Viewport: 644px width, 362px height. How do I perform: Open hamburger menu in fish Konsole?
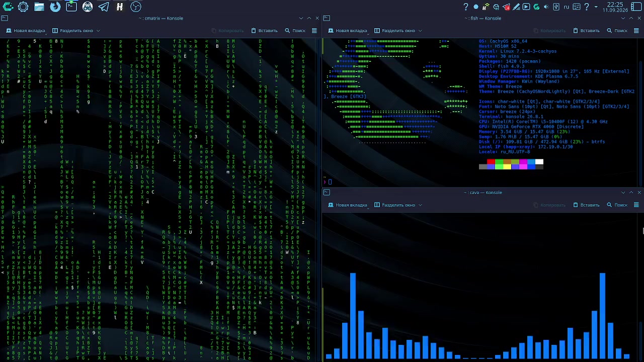(x=636, y=31)
